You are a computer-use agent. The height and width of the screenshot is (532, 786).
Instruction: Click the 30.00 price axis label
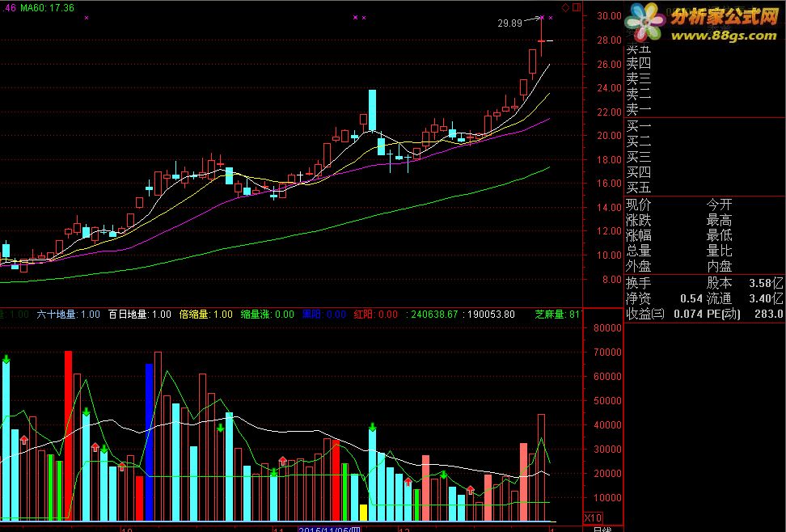(x=609, y=15)
